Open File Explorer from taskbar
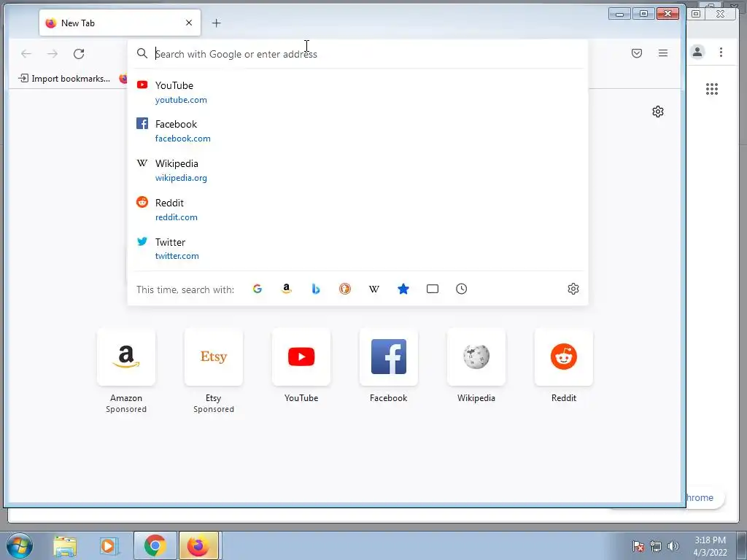Viewport: 747px width, 560px height. (x=65, y=545)
